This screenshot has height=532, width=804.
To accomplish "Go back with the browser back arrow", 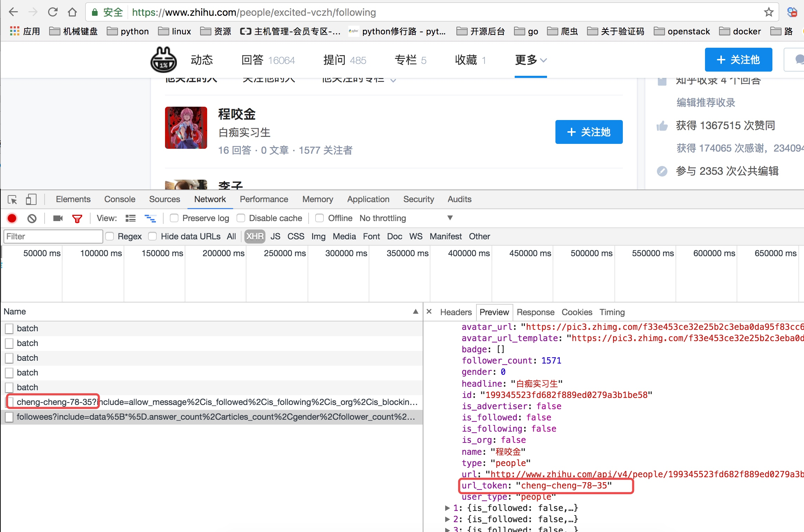I will click(13, 12).
